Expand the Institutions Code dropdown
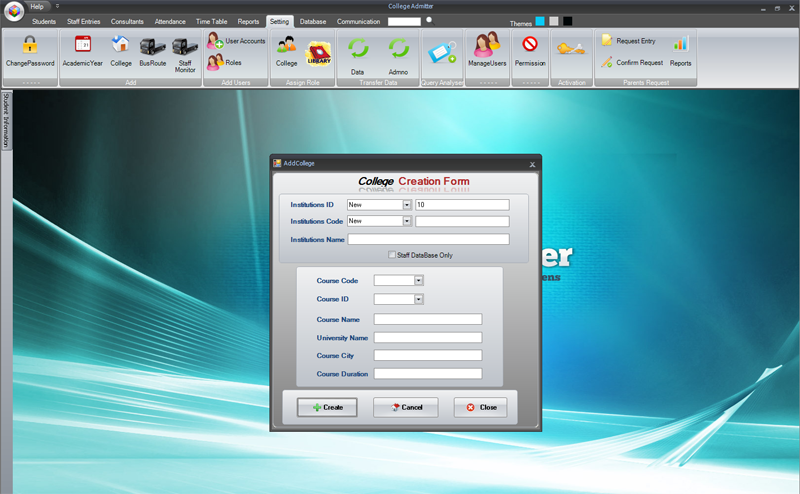This screenshot has height=494, width=800. click(x=407, y=221)
